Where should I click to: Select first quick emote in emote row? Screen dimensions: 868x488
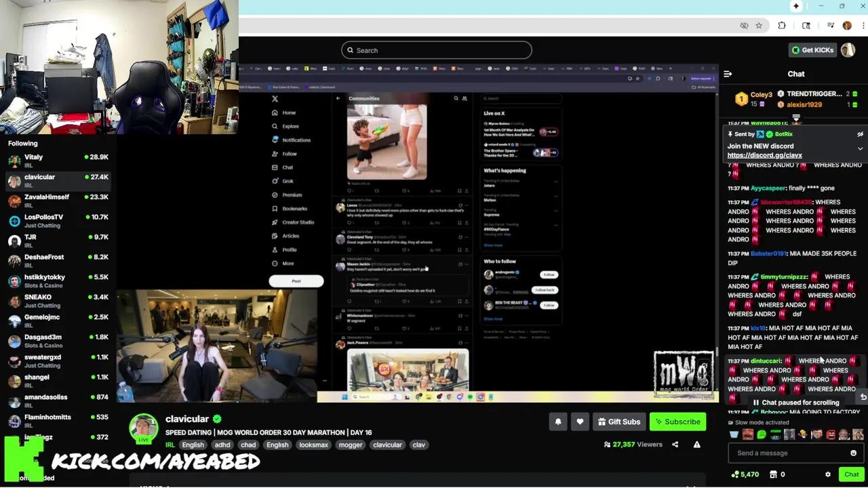coord(734,435)
